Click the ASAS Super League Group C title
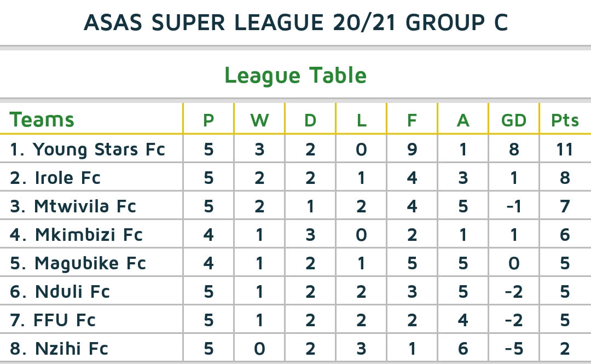The height and width of the screenshot is (364, 591). [296, 22]
